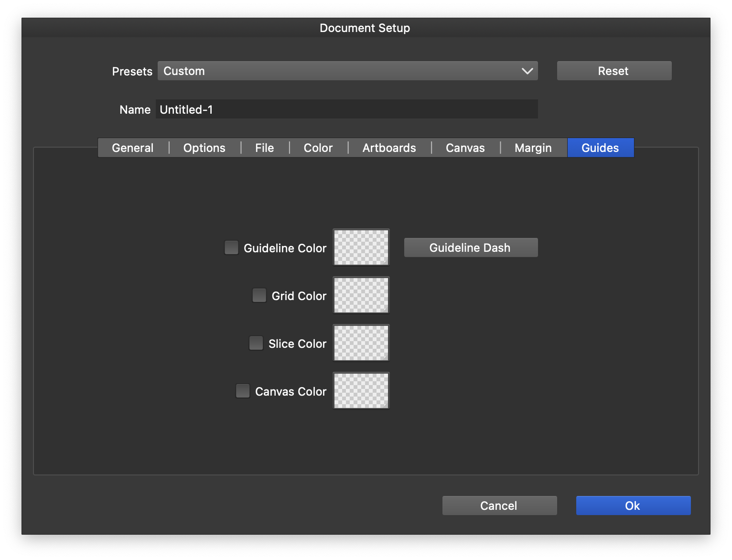
Task: Enable the Guideline Color checkbox
Action: pyautogui.click(x=231, y=248)
